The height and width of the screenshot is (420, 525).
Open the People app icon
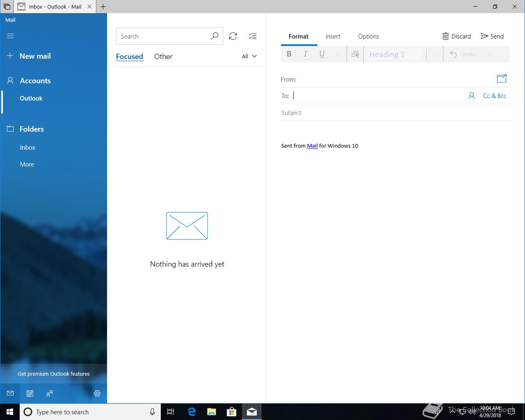point(50,393)
